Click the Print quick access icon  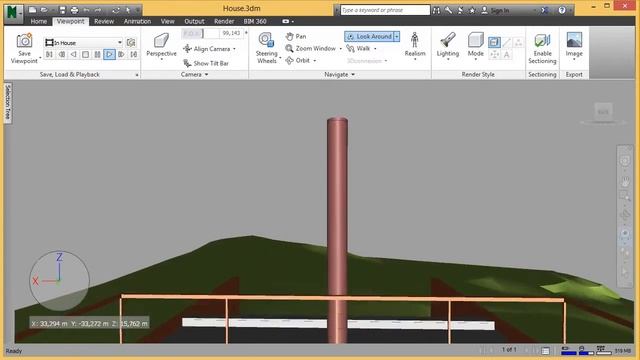click(74, 10)
